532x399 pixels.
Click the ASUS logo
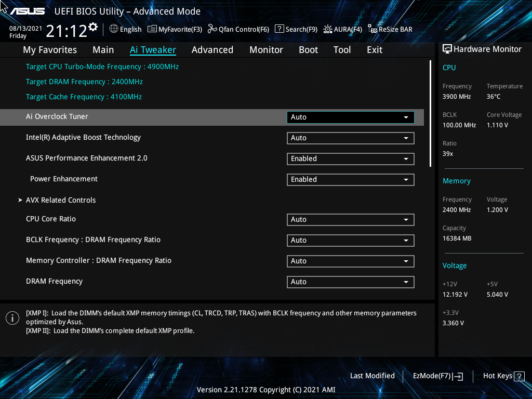click(x=28, y=11)
